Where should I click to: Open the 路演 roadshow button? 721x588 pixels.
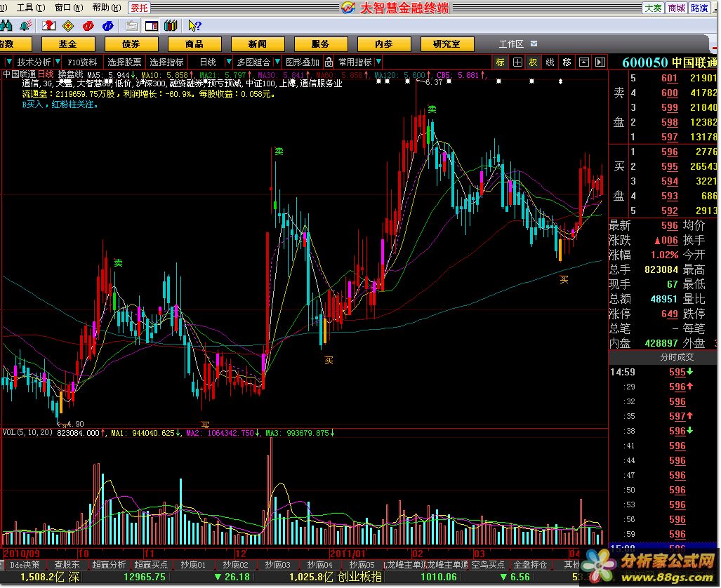pyautogui.click(x=699, y=8)
